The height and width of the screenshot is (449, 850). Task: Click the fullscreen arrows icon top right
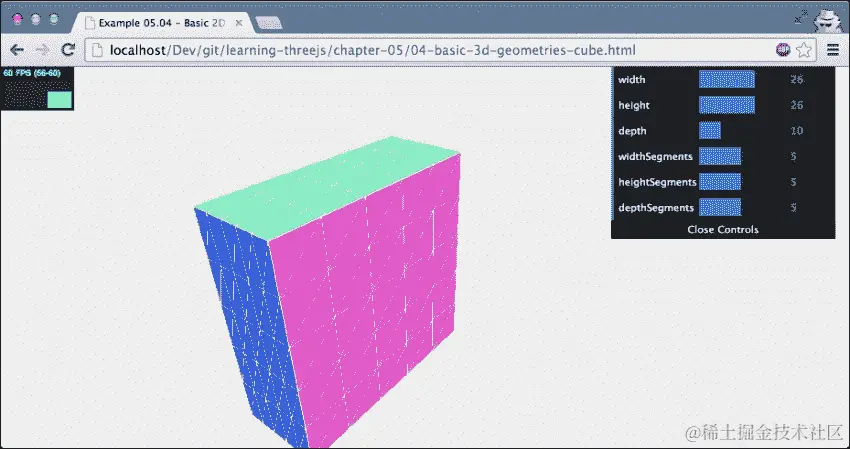pyautogui.click(x=801, y=17)
